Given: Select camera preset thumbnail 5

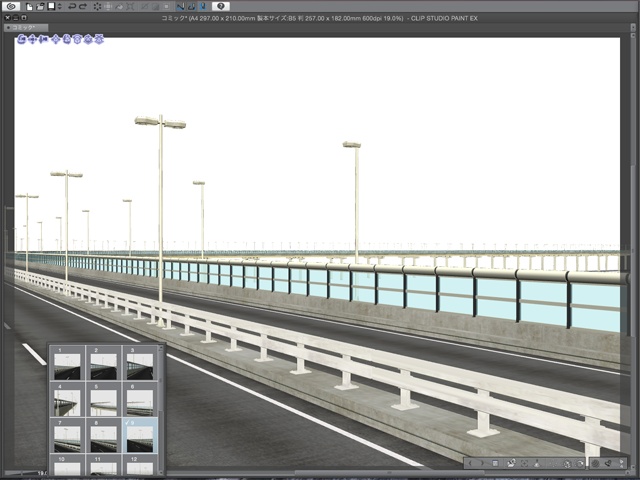Looking at the screenshot, I should [103, 400].
